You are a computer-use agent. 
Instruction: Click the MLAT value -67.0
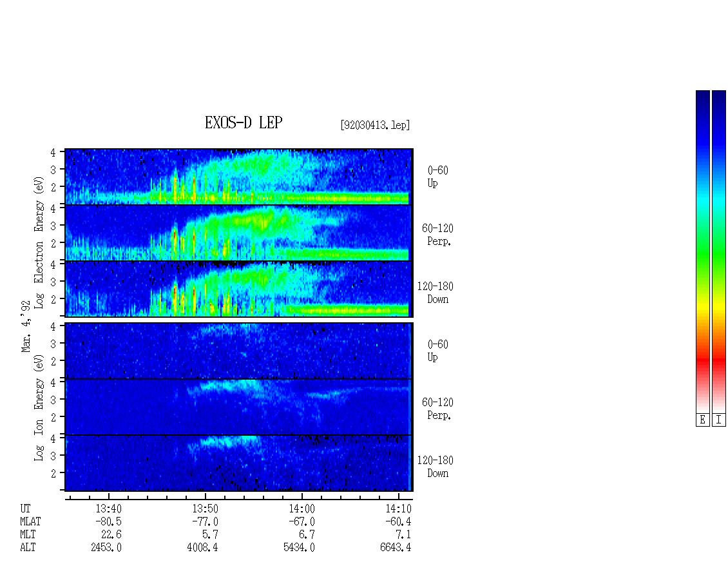coord(302,521)
